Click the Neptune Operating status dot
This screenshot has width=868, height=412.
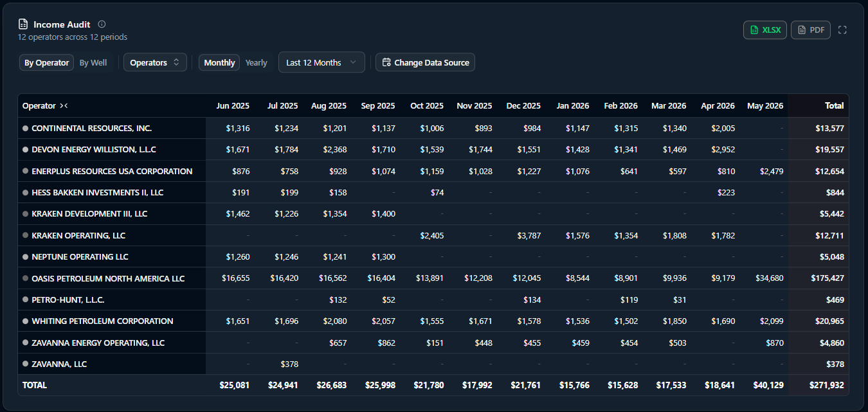coord(25,256)
